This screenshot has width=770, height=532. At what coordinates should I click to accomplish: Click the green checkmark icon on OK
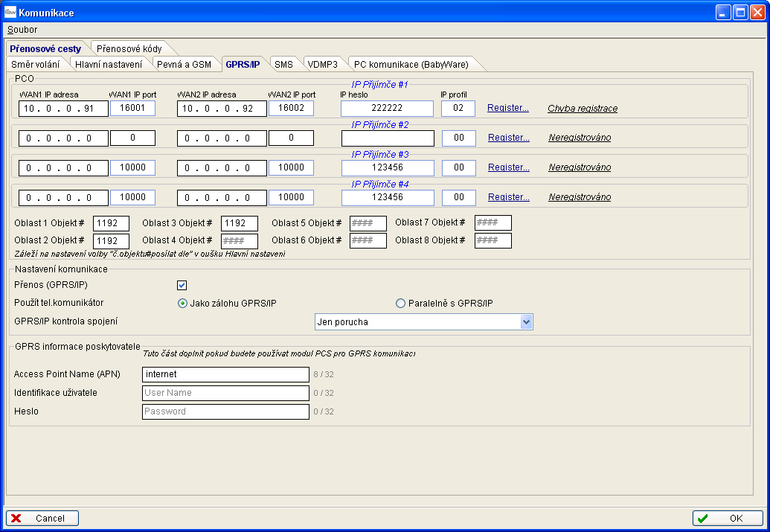tap(703, 519)
